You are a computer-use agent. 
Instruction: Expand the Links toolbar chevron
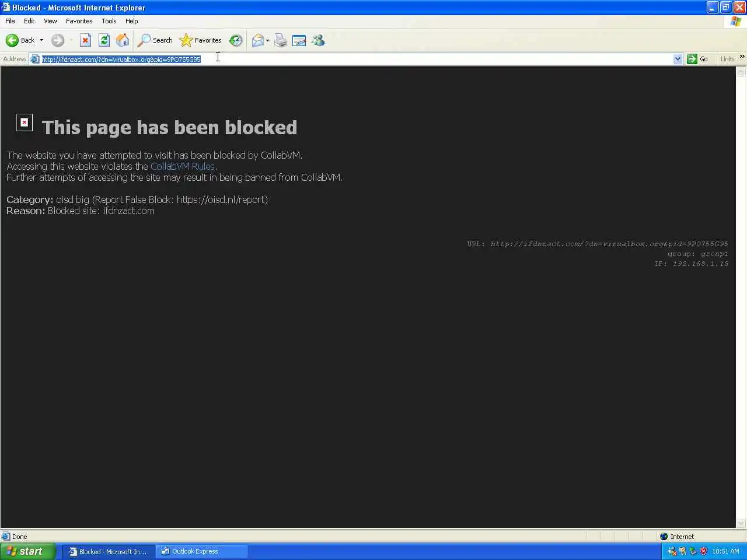click(x=742, y=57)
